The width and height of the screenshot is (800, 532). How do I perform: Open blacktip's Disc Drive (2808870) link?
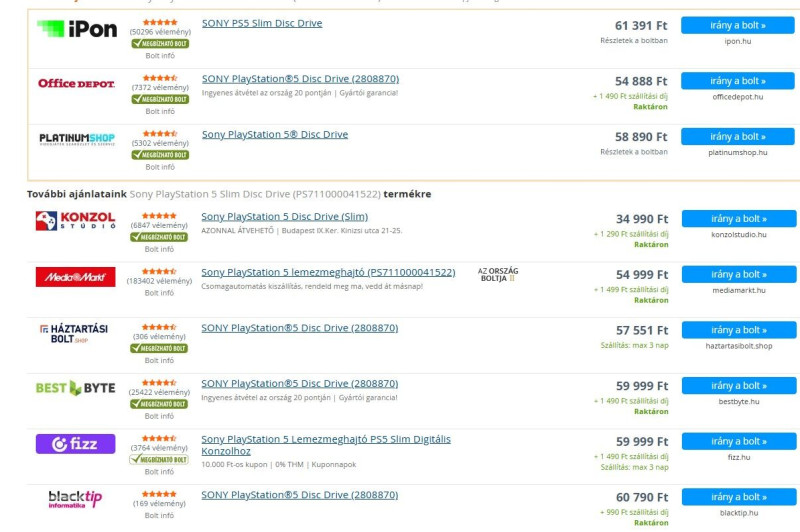pyautogui.click(x=299, y=494)
